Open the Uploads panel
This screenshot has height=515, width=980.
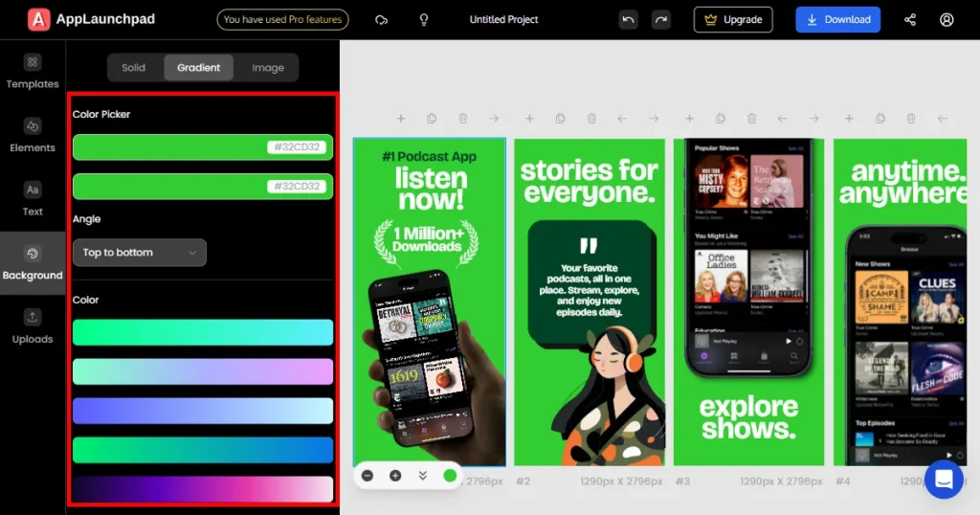(x=33, y=326)
